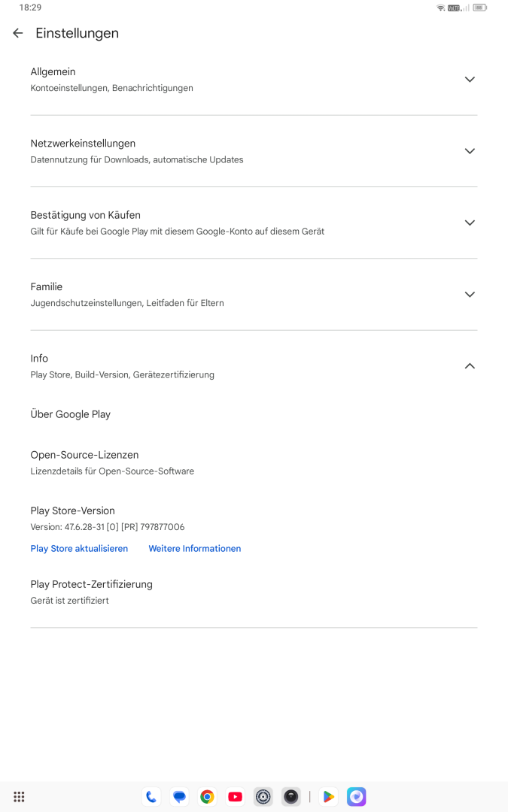The height and width of the screenshot is (812, 508).
Task: Expand the Allgemein section chevron
Action: click(x=470, y=79)
